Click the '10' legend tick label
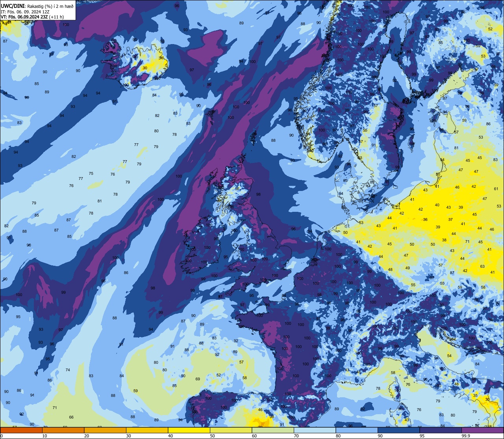This screenshot has width=504, height=439. click(44, 436)
